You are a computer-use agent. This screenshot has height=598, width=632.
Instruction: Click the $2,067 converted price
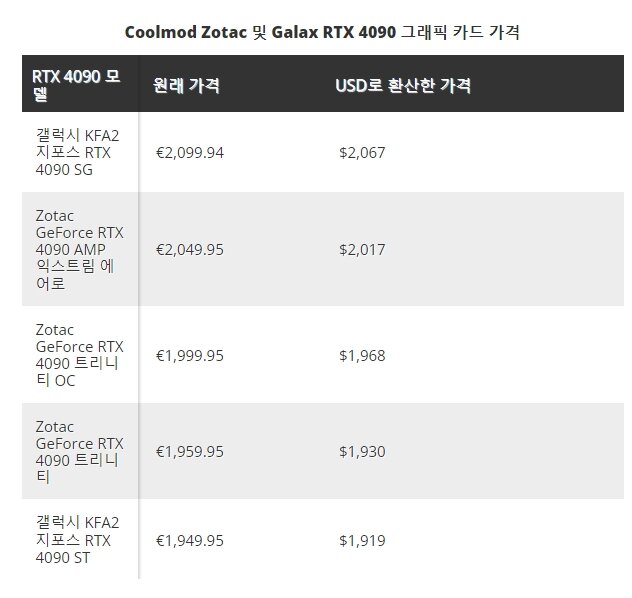click(x=362, y=153)
